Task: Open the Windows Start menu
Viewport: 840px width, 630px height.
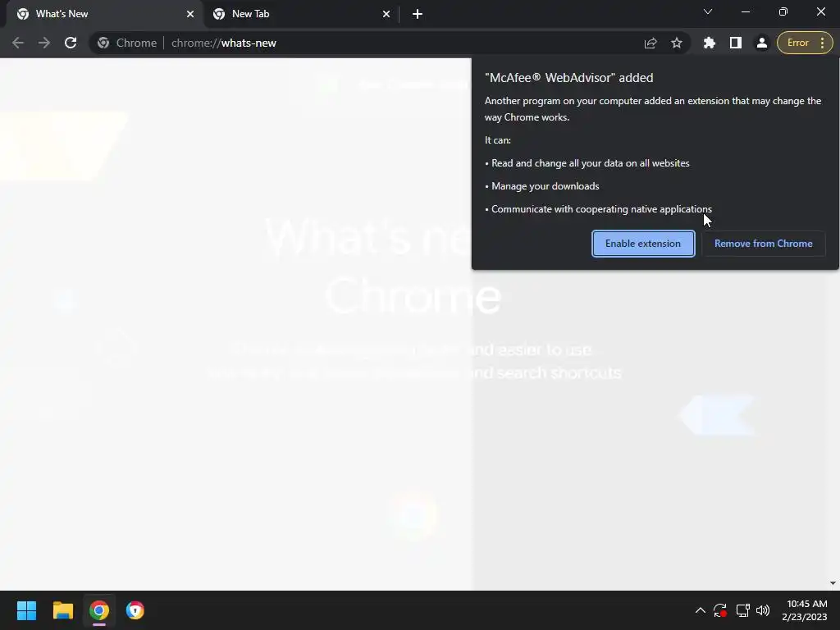Action: pos(26,610)
